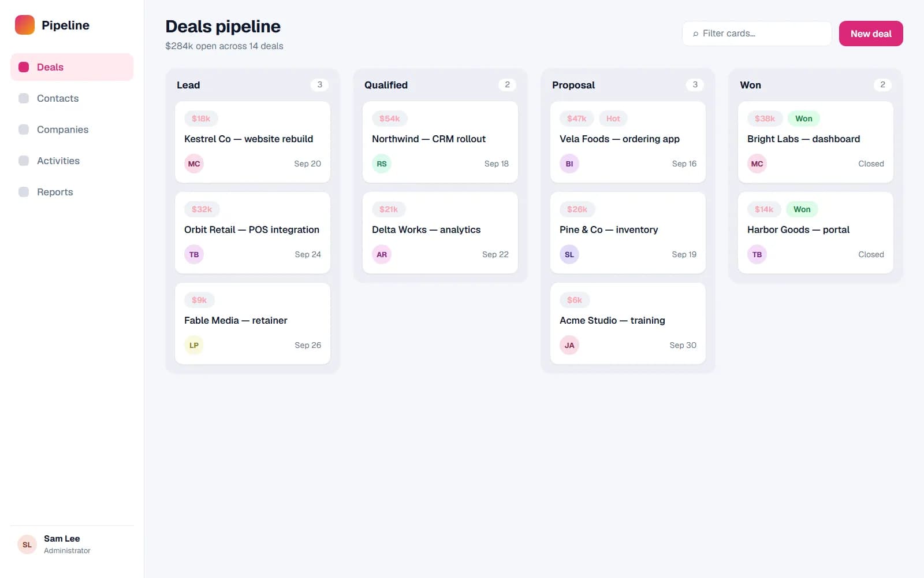Open the Deals section in the sidebar
Viewport: 924px width, 578px height.
[72, 67]
